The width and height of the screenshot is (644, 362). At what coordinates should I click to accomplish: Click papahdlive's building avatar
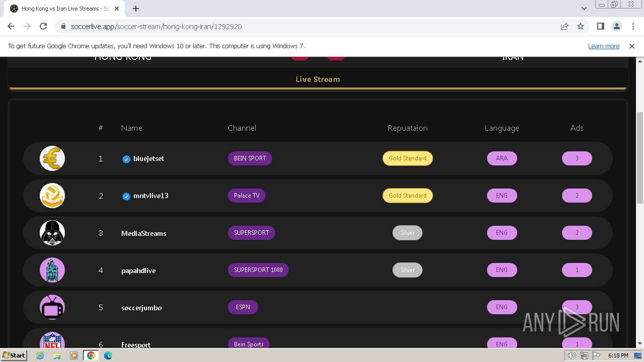pos(52,270)
